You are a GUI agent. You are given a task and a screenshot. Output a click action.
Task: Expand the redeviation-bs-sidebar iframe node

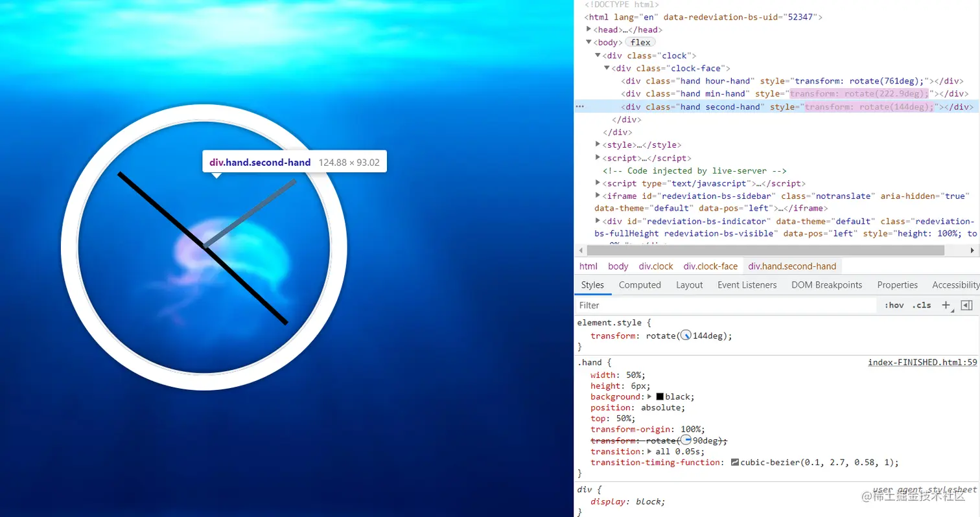598,196
